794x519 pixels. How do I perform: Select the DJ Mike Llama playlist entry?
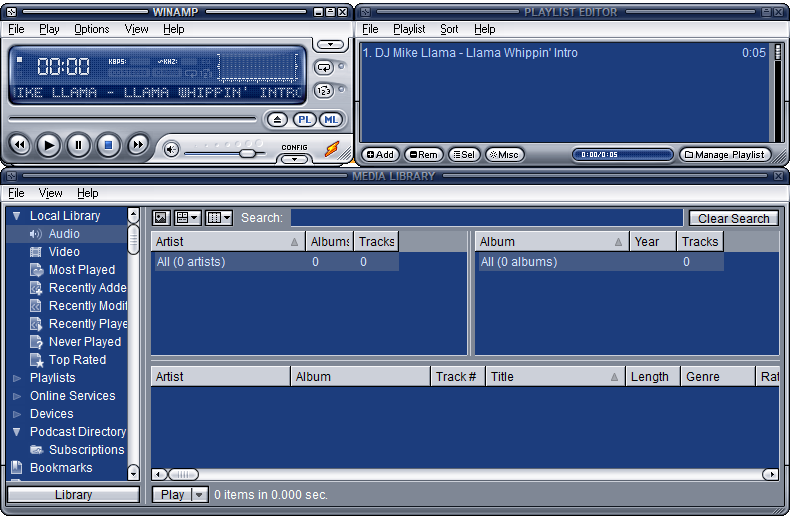(x=564, y=53)
